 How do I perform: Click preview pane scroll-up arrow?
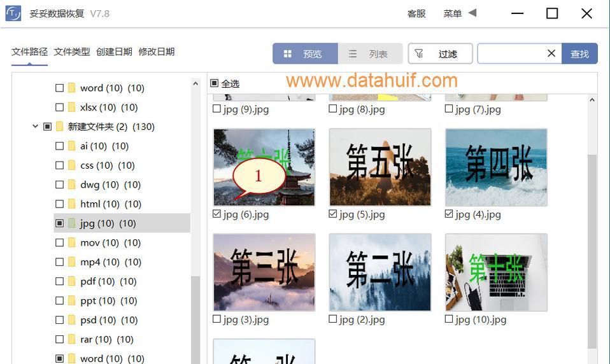pos(592,100)
